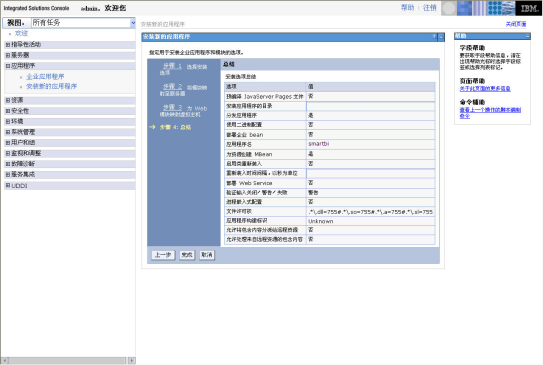The image size is (543, 365).
Task: Go to 步骤 1 选择安装选项
Action: coord(172,66)
